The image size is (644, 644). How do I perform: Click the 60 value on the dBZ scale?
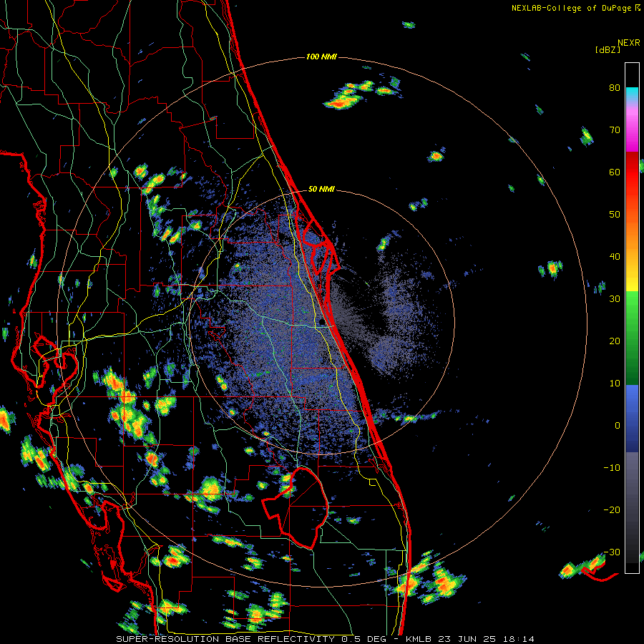click(x=615, y=172)
